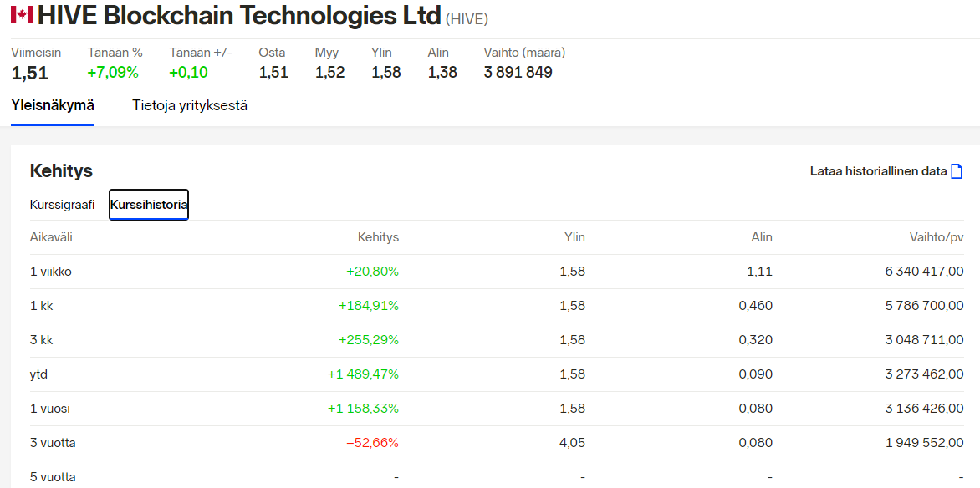Click the Tänään % value +7,09%
980x488 pixels.
point(113,73)
